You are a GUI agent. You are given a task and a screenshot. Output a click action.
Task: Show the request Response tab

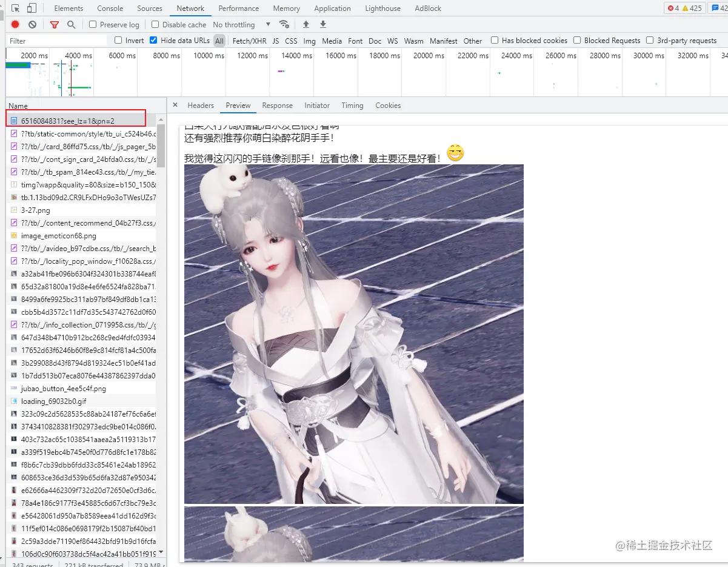[x=278, y=106]
